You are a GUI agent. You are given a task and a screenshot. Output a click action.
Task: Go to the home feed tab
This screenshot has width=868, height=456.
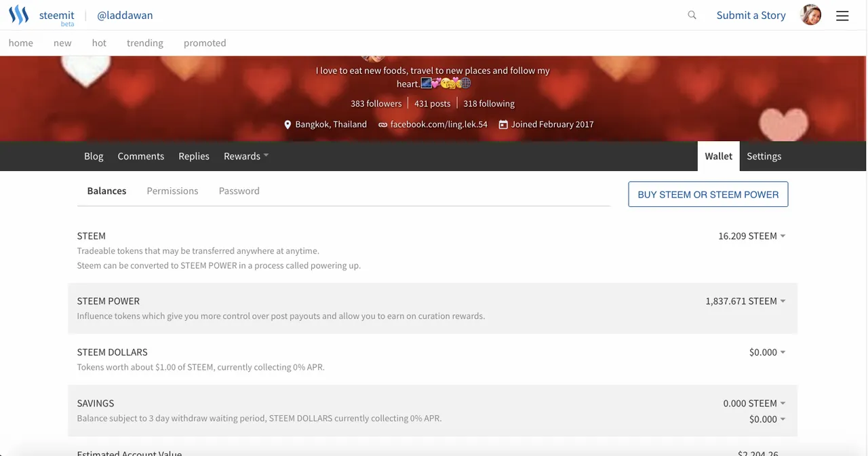tap(21, 43)
